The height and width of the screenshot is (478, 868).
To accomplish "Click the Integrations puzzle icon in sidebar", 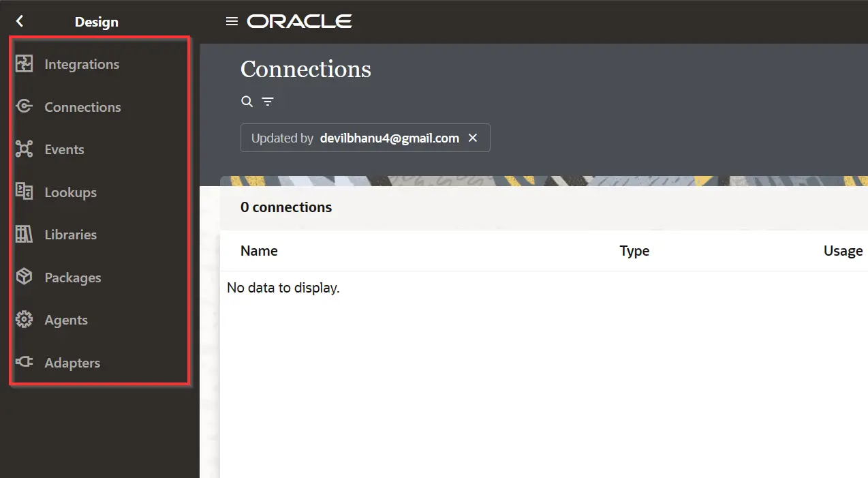I will 25,64.
